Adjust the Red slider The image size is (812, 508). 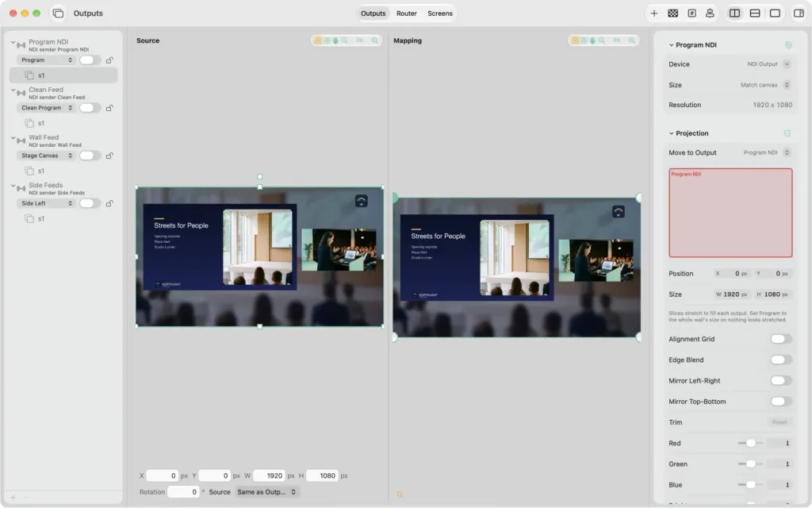click(750, 443)
